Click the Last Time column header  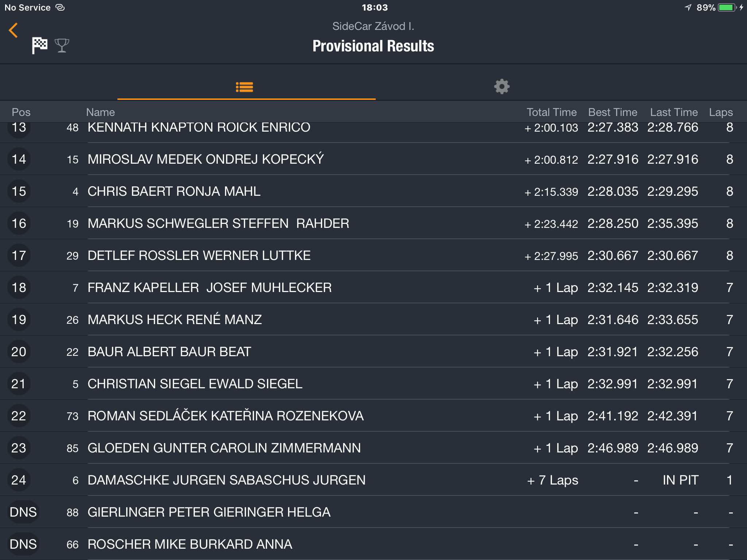click(x=674, y=112)
